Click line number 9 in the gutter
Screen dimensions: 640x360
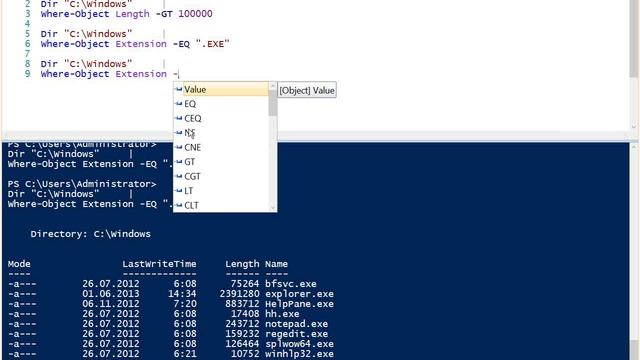pyautogui.click(x=27, y=74)
